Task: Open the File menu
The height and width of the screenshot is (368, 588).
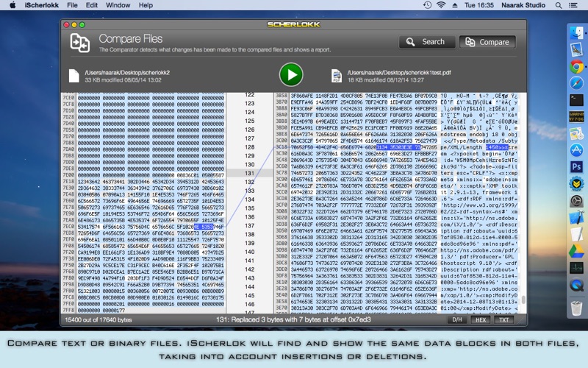Action: [71, 4]
